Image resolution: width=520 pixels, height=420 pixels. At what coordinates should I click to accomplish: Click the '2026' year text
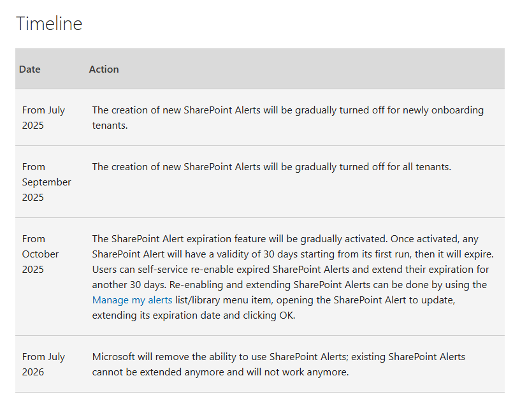33,372
